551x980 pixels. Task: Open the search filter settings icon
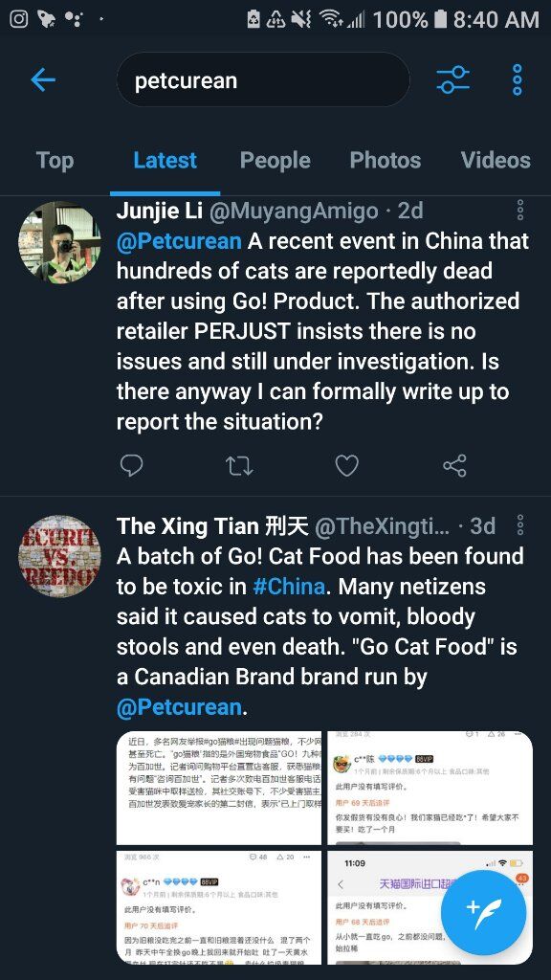452,80
